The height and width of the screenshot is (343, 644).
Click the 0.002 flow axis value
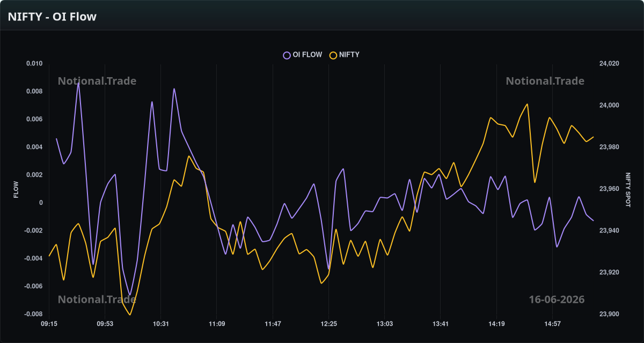click(34, 175)
